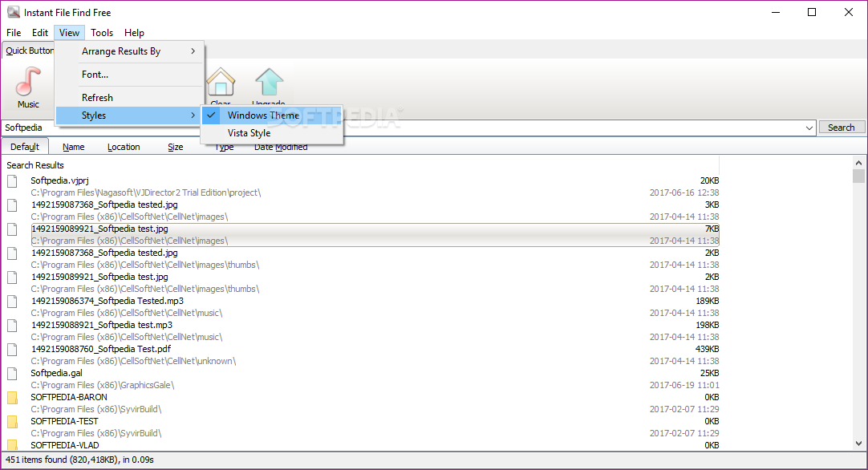The height and width of the screenshot is (470, 868).
Task: Click file icon beside Softpedia.gal
Action: [x=12, y=374]
